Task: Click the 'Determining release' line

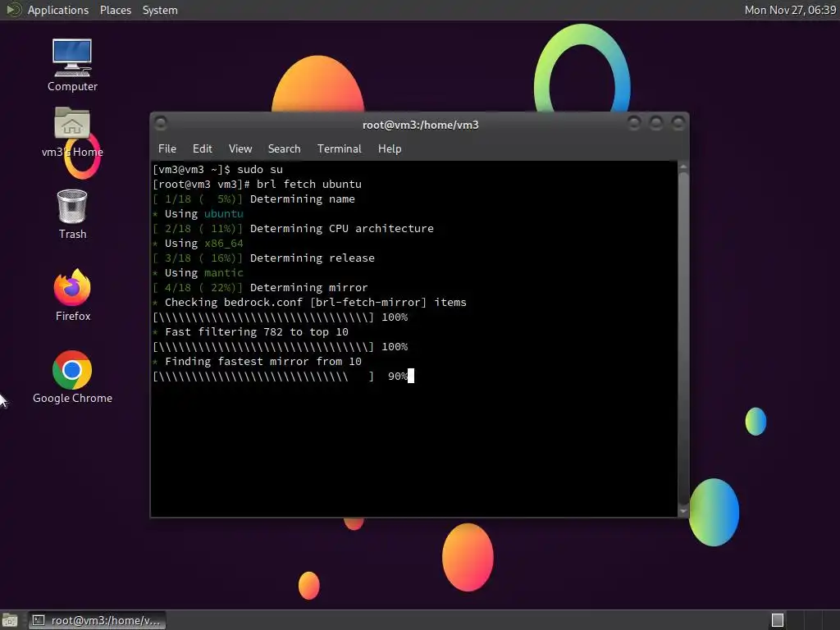Action: (263, 258)
